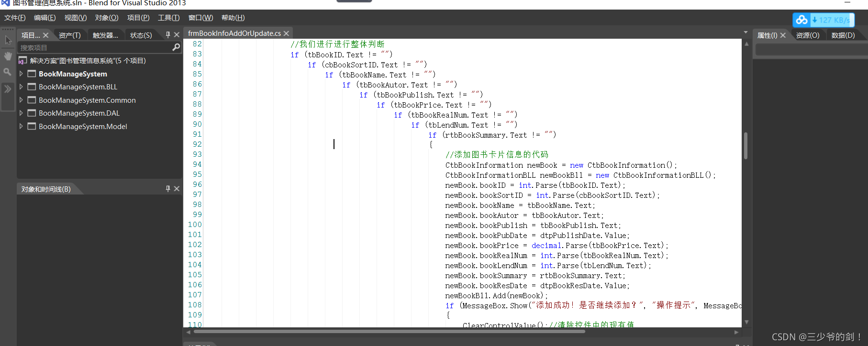Select the Pan hand tool

pyautogui.click(x=8, y=56)
